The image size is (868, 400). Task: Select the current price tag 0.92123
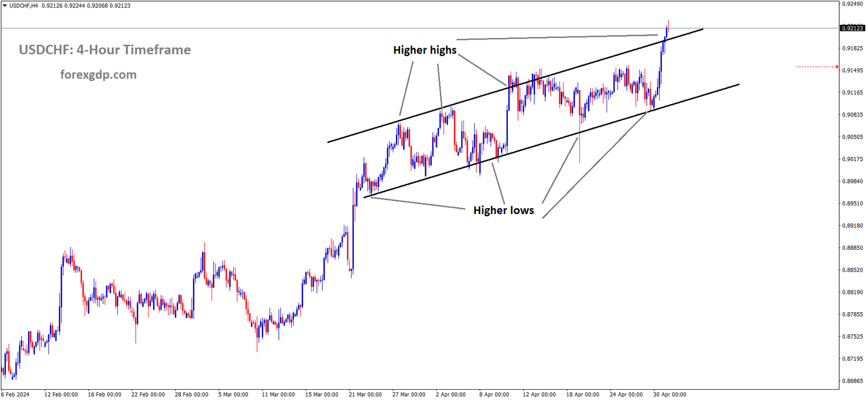click(x=852, y=28)
